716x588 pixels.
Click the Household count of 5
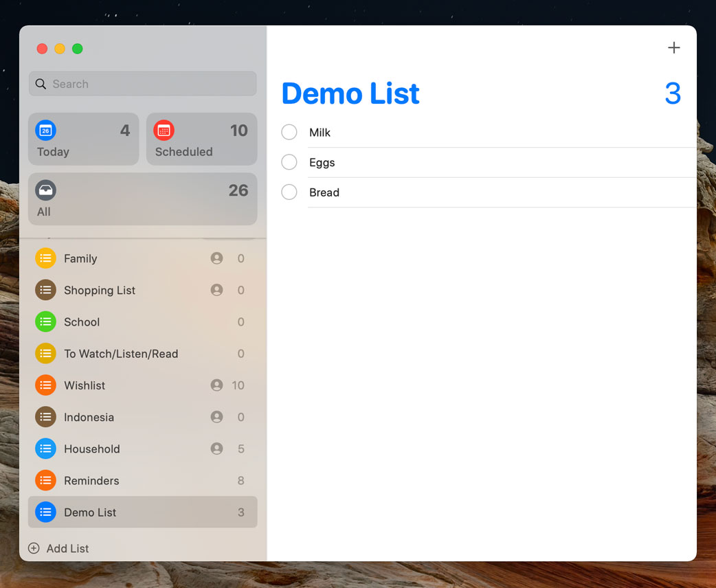(240, 449)
